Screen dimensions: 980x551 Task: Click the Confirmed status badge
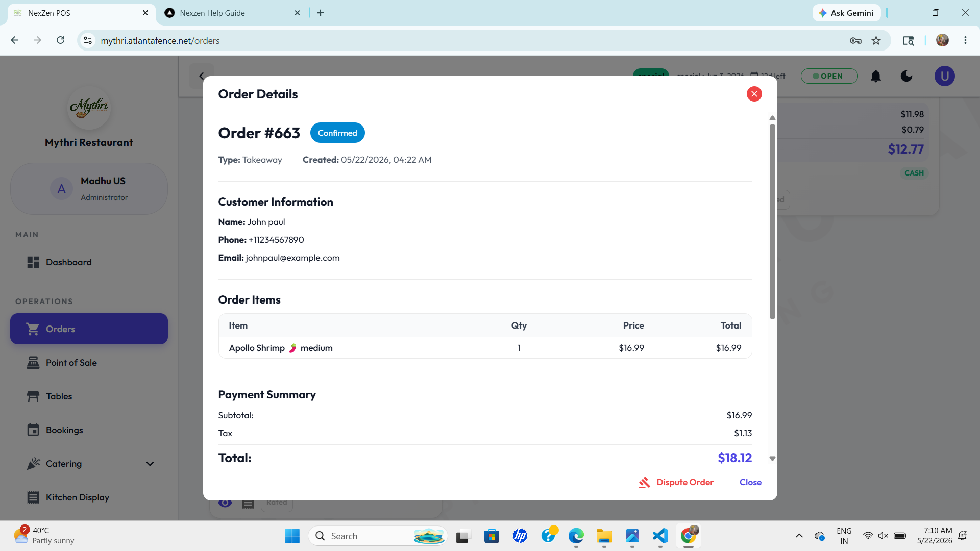click(337, 133)
